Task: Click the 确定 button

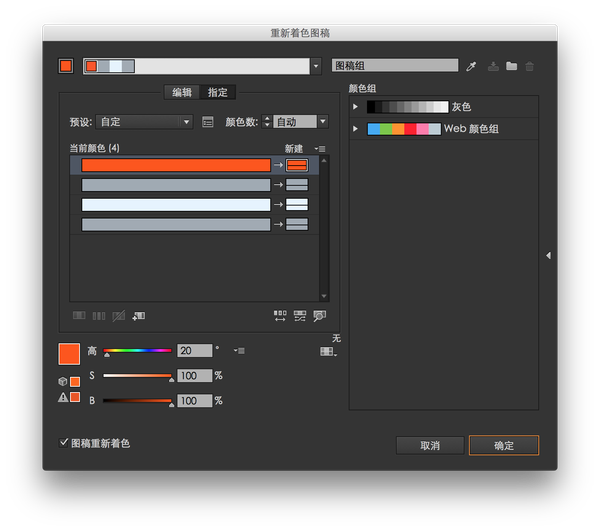Action: click(504, 445)
